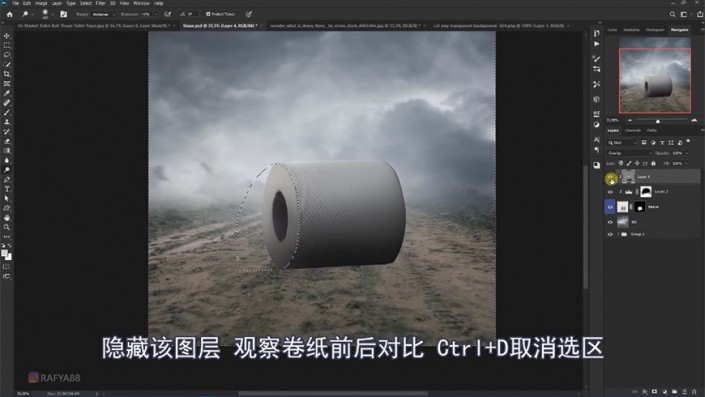Switch to the Paths tab
Image resolution: width=705 pixels, height=397 pixels.
652,130
